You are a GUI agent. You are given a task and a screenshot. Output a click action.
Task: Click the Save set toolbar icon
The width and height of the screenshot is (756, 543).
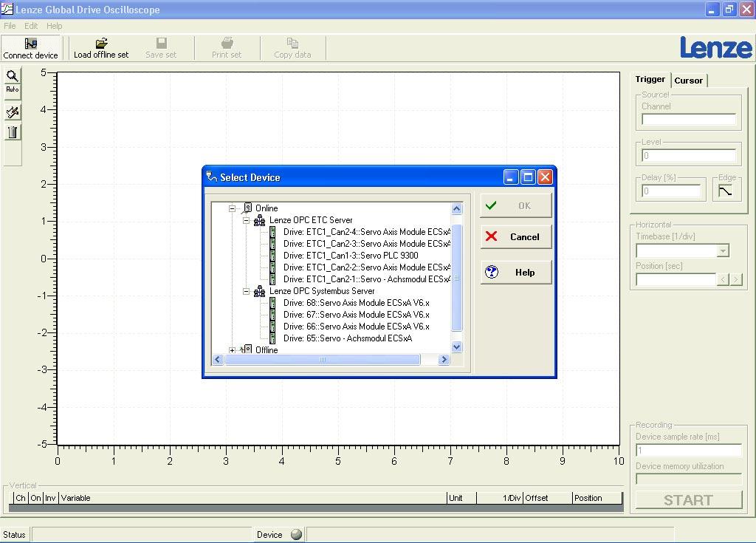(x=161, y=48)
